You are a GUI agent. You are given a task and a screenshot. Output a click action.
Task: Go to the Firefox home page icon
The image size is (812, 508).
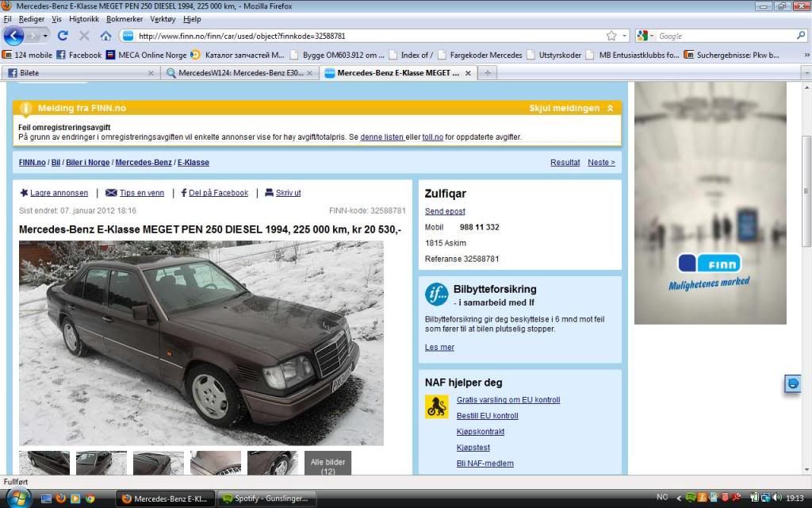coord(105,36)
